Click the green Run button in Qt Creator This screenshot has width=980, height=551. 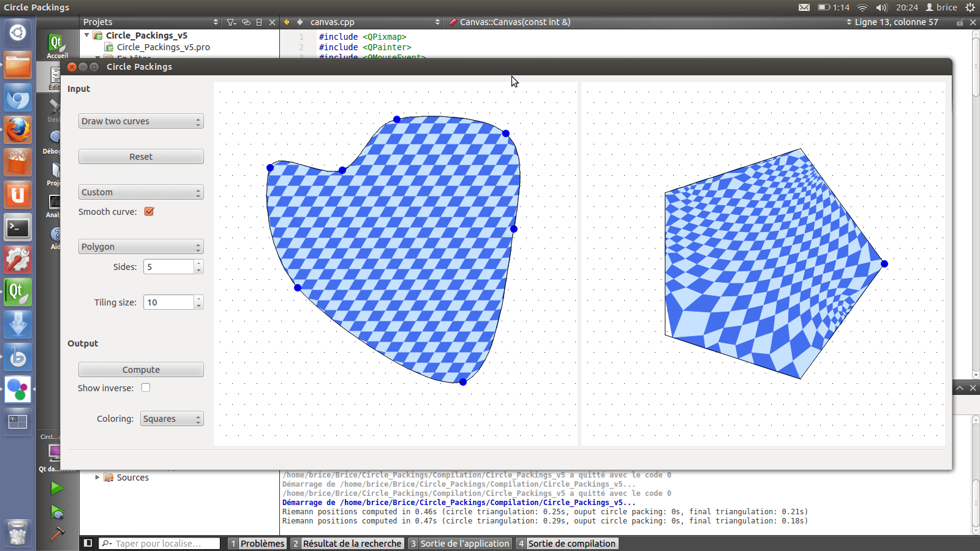(57, 488)
